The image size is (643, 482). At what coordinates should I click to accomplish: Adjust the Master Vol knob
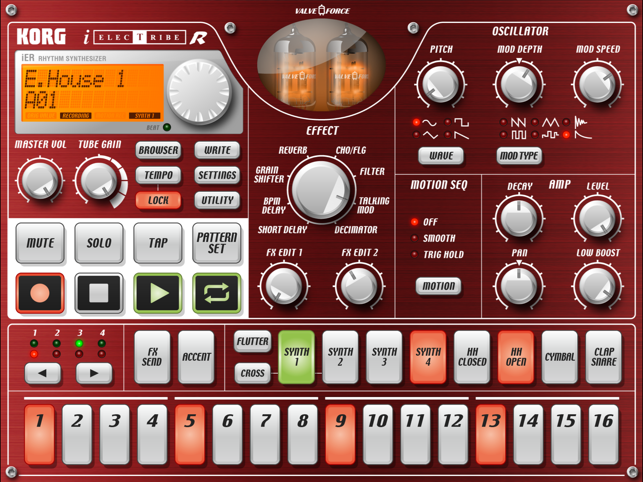[x=39, y=181]
